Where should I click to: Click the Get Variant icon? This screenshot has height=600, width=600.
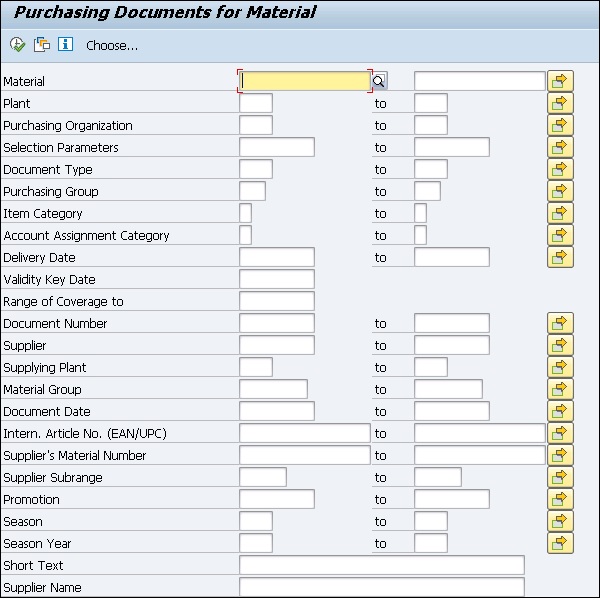coord(41,45)
